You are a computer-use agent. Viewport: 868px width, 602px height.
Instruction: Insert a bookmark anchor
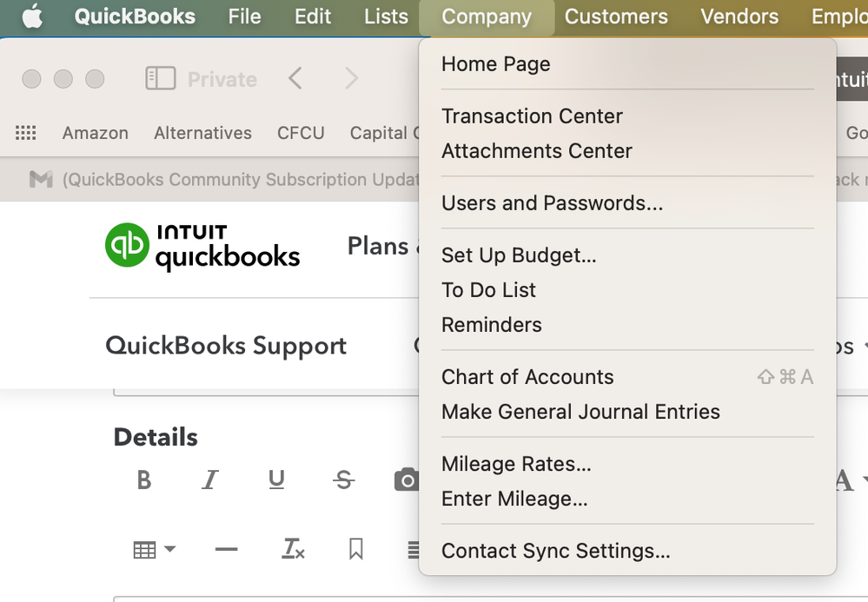[x=356, y=549]
